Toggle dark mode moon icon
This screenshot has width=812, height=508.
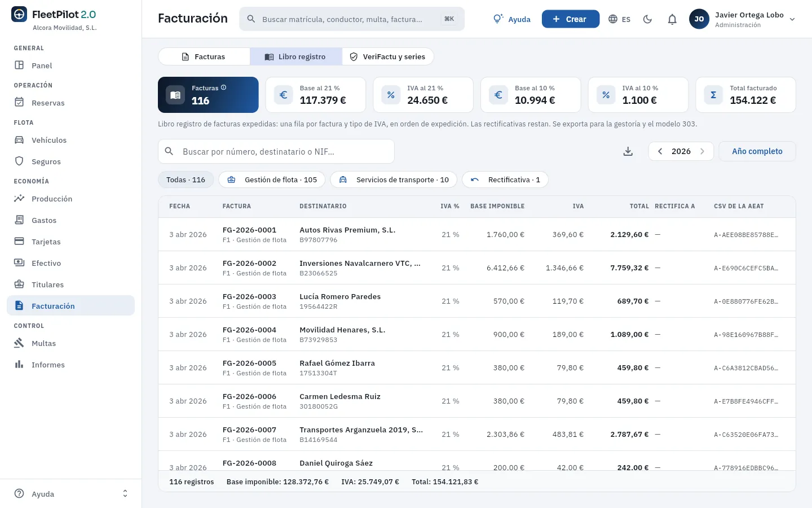[x=647, y=19]
